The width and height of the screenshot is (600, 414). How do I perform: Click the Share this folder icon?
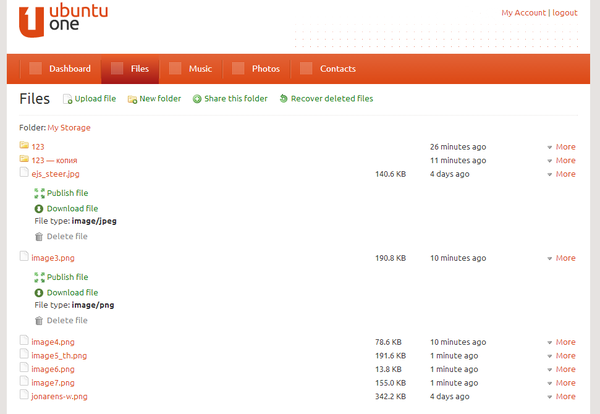click(197, 99)
